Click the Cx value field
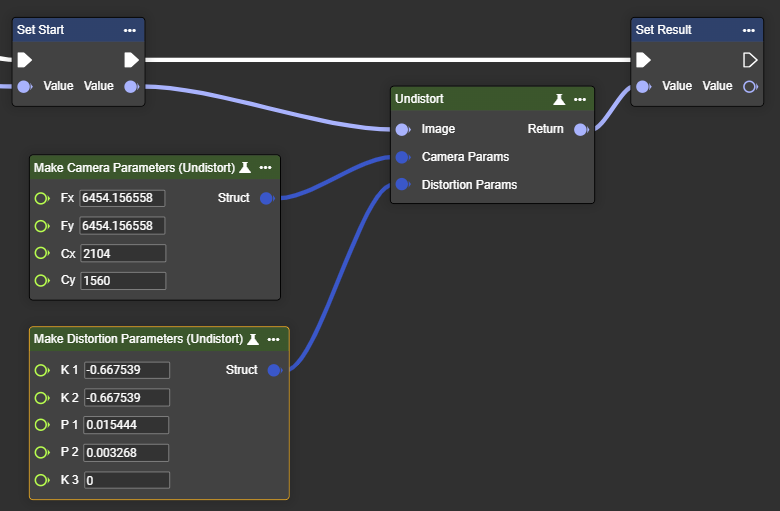This screenshot has width=780, height=511. [122, 253]
